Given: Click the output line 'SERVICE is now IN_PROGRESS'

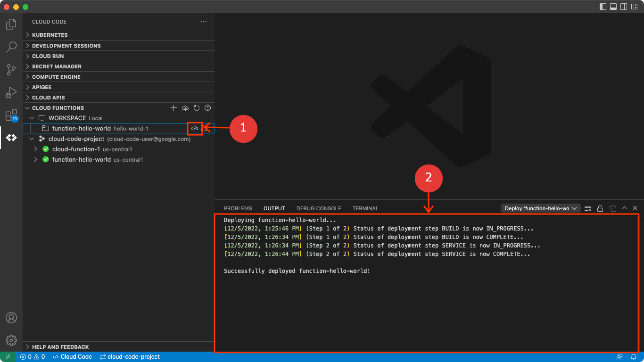Looking at the screenshot, I should click(382, 246).
